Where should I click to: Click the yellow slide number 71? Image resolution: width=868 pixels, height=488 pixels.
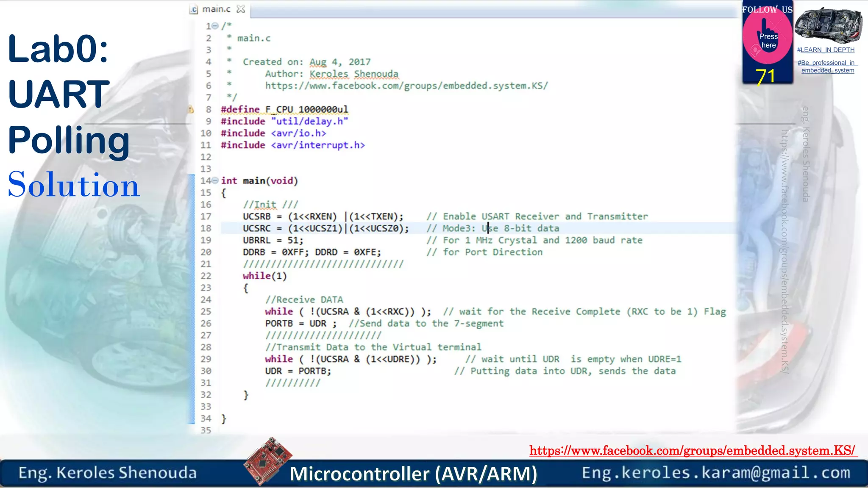765,77
